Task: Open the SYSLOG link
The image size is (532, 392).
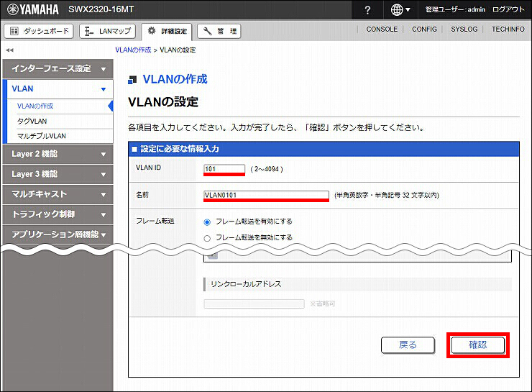Action: 464,29
